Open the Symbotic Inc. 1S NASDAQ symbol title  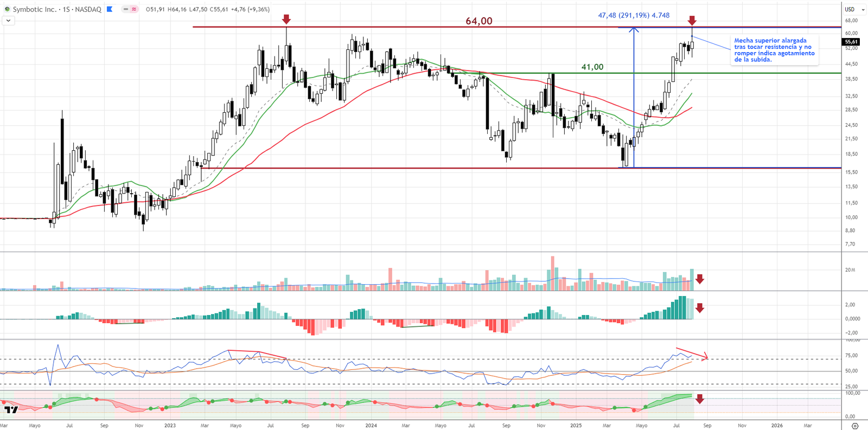click(57, 9)
